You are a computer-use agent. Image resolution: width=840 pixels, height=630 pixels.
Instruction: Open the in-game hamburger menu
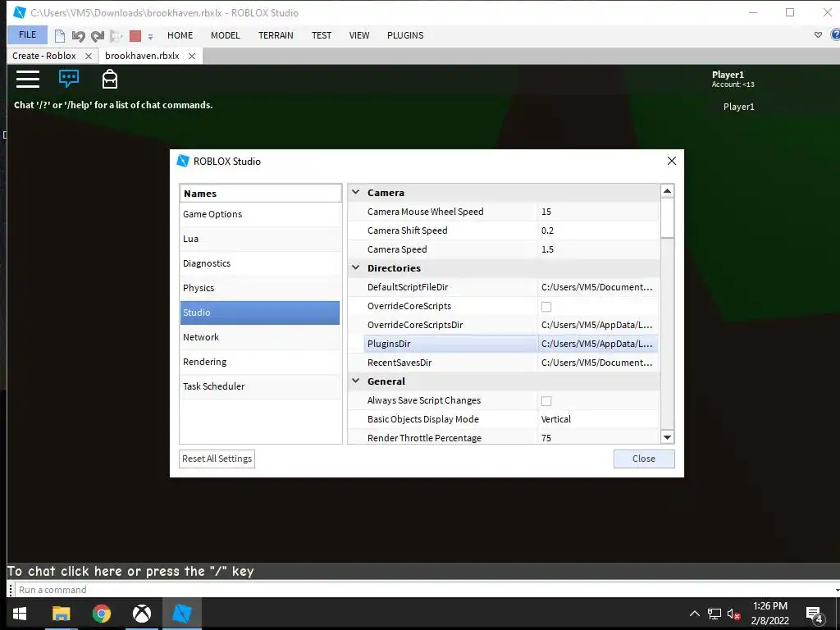[28, 80]
